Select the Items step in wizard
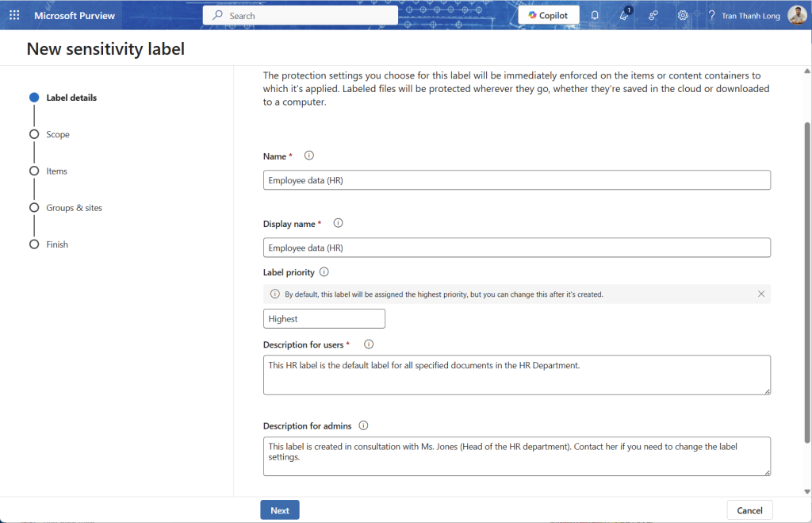This screenshot has height=523, width=812. (56, 171)
